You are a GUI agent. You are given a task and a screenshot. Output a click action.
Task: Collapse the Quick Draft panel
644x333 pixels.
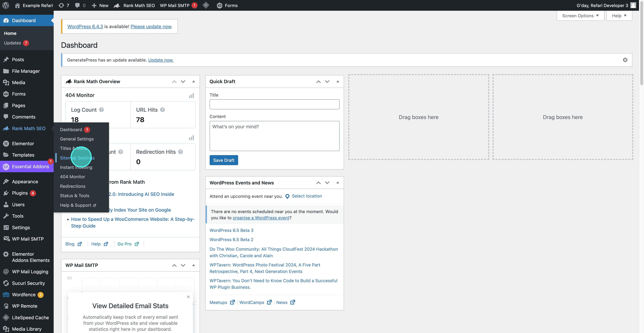coord(337,81)
